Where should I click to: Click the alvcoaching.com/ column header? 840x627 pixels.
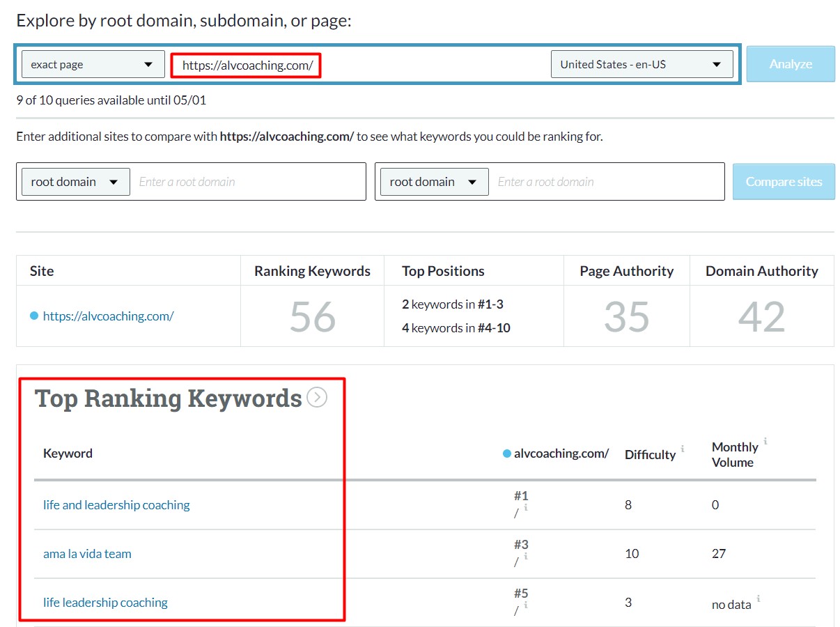[561, 454]
